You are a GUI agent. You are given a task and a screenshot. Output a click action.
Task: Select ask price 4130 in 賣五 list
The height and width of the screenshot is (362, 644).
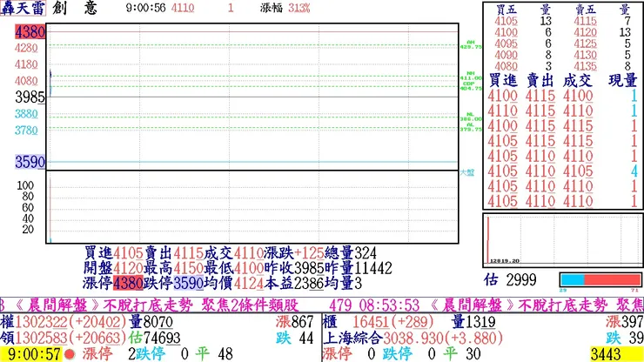point(586,55)
